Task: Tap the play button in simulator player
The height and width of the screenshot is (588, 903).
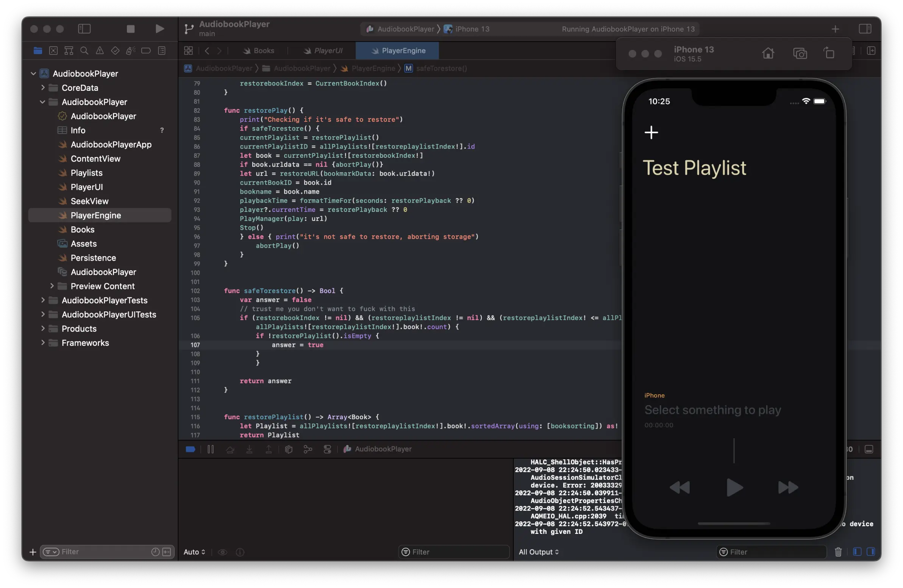Action: point(734,487)
